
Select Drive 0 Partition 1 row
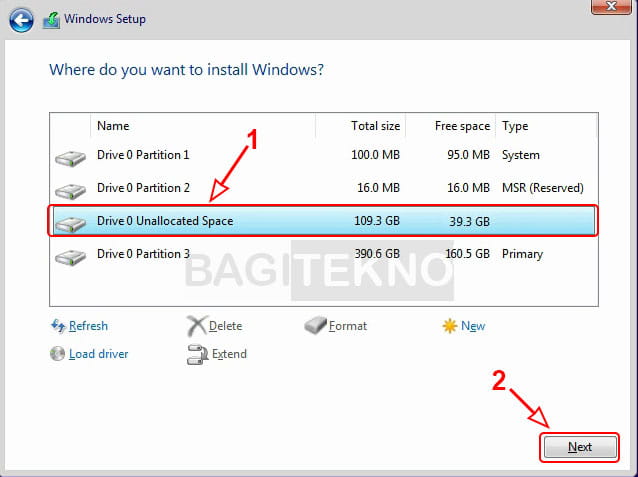[x=324, y=155]
